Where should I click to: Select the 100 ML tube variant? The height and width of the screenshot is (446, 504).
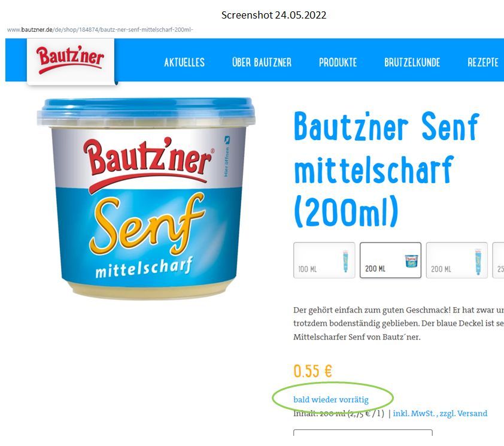point(324,260)
